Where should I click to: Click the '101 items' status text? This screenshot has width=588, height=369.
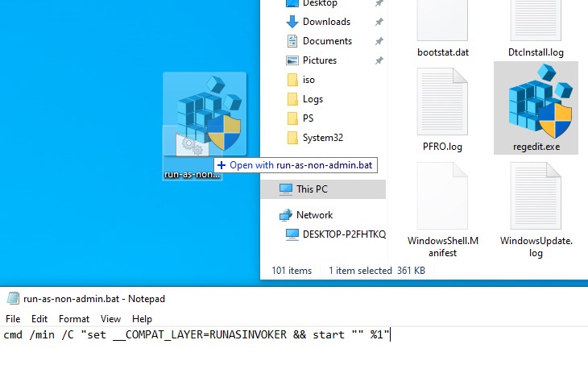pos(292,271)
